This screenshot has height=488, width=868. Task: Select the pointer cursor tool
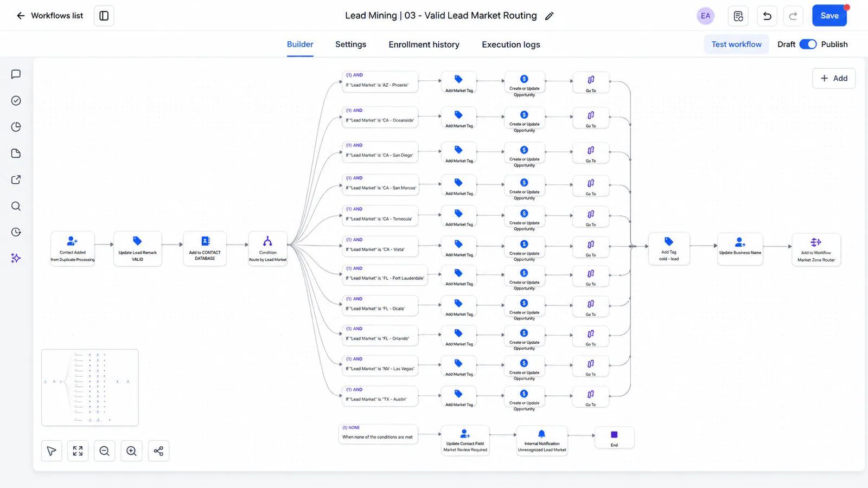(x=52, y=451)
